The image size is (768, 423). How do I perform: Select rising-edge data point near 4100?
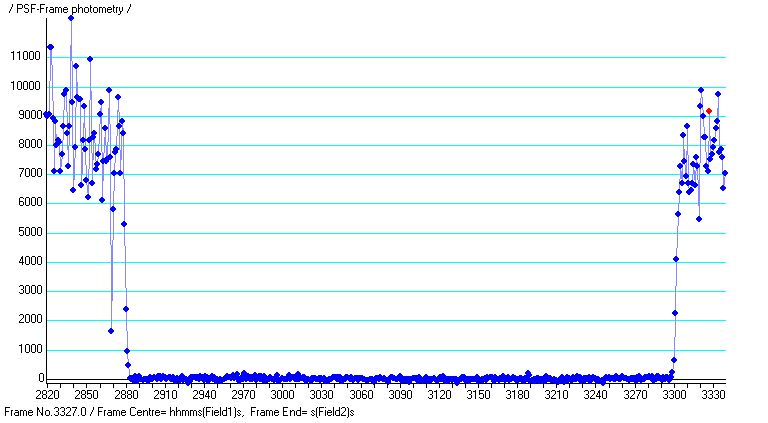[676, 259]
